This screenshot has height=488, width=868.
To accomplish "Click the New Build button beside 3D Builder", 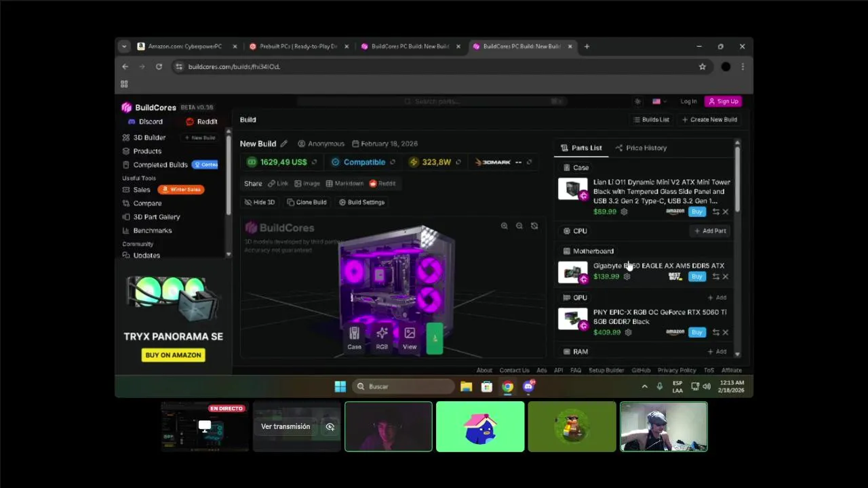I will [200, 138].
